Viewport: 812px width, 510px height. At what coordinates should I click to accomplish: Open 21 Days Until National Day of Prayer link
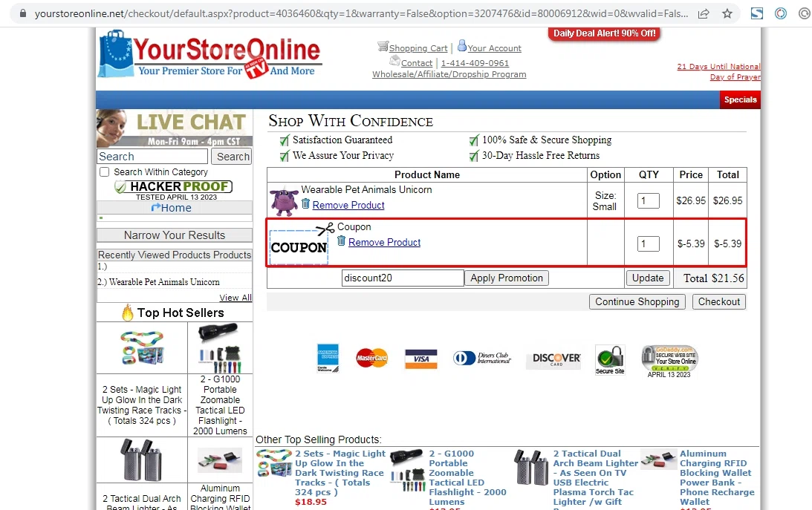click(719, 71)
